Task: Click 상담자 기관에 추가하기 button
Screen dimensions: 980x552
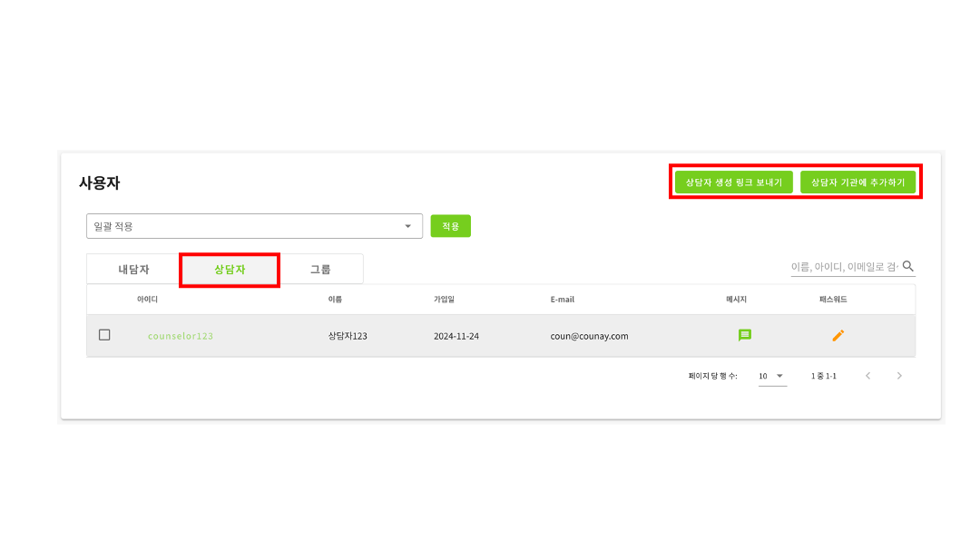Action: (x=857, y=182)
